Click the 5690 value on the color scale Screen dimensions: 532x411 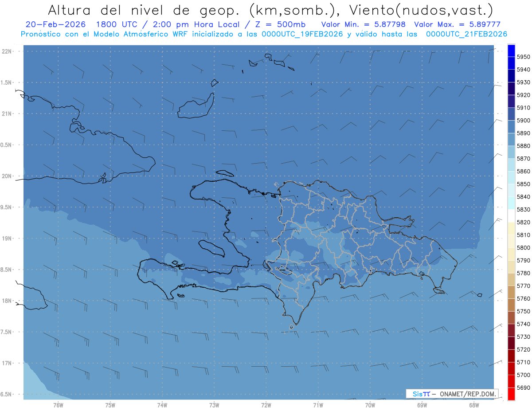coord(523,388)
